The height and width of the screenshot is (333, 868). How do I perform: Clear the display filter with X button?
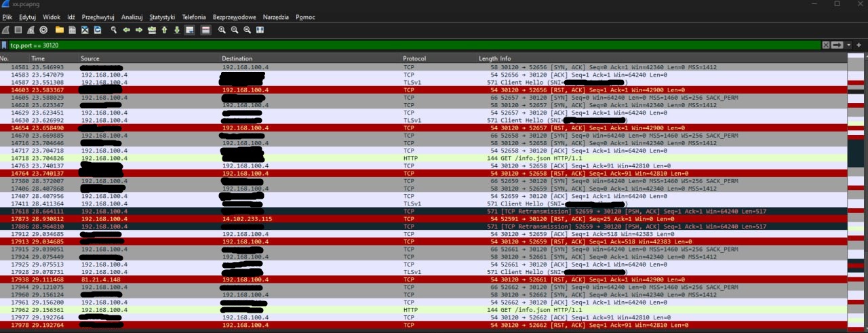(826, 45)
